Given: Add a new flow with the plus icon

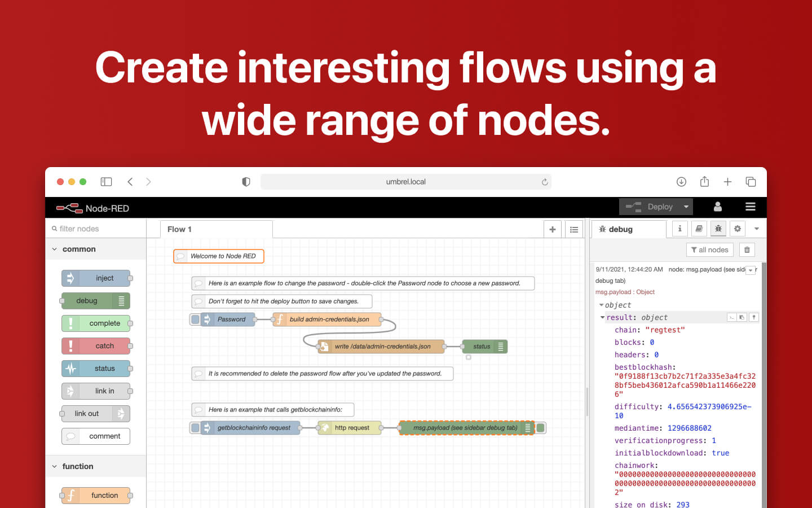Looking at the screenshot, I should (x=553, y=229).
